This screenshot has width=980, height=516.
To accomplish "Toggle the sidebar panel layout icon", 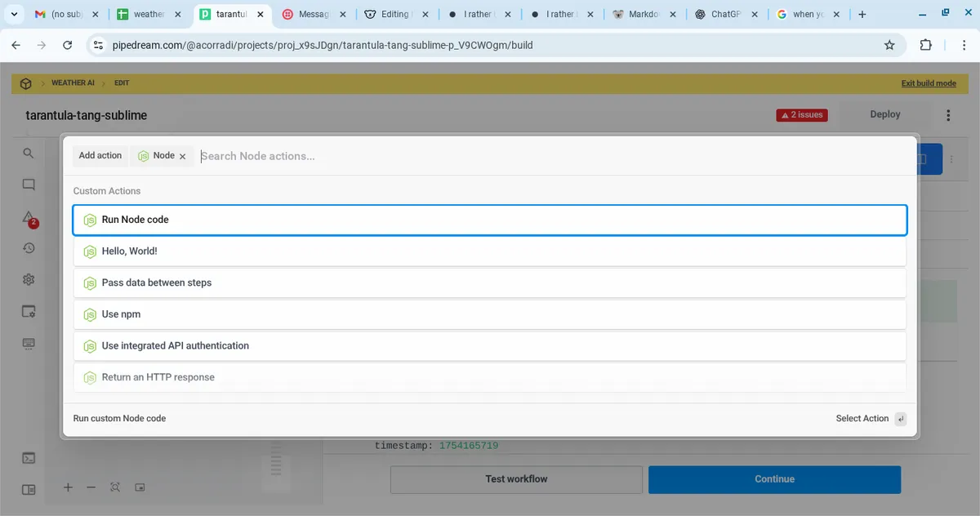I will [x=29, y=490].
